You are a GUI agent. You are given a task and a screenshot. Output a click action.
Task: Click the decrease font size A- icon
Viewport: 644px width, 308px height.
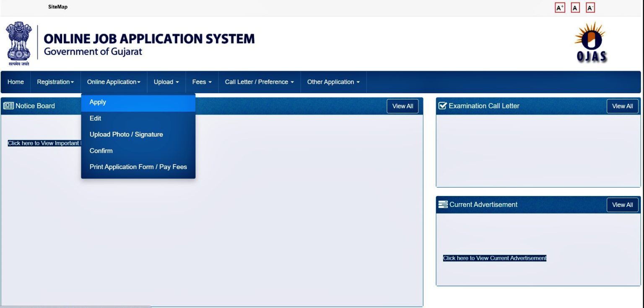click(590, 8)
